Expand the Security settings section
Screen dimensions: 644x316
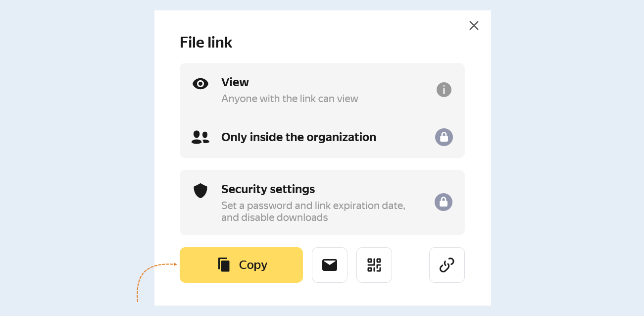[x=322, y=203]
